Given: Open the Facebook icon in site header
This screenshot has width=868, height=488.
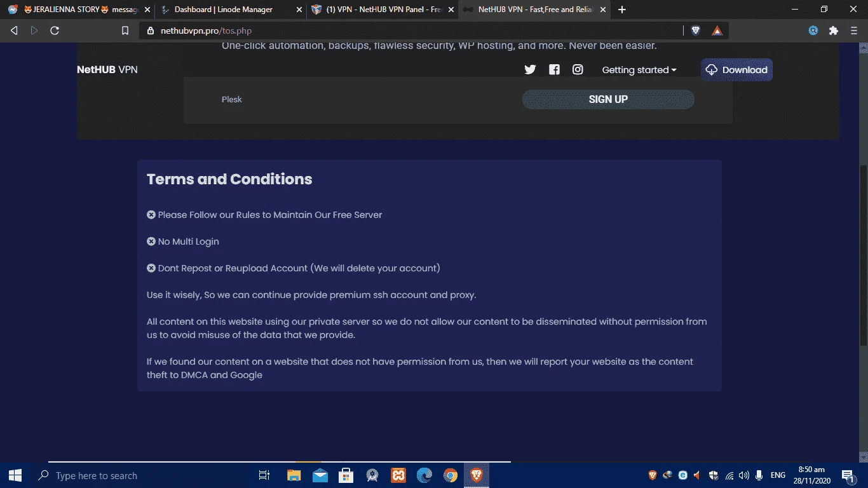Looking at the screenshot, I should pyautogui.click(x=554, y=70).
